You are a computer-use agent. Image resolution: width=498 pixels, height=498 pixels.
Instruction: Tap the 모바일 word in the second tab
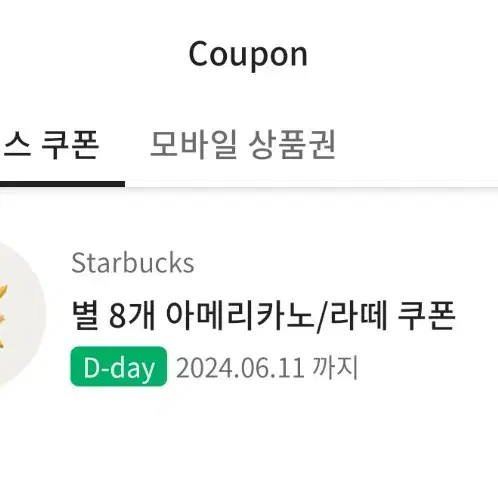pos(194,145)
